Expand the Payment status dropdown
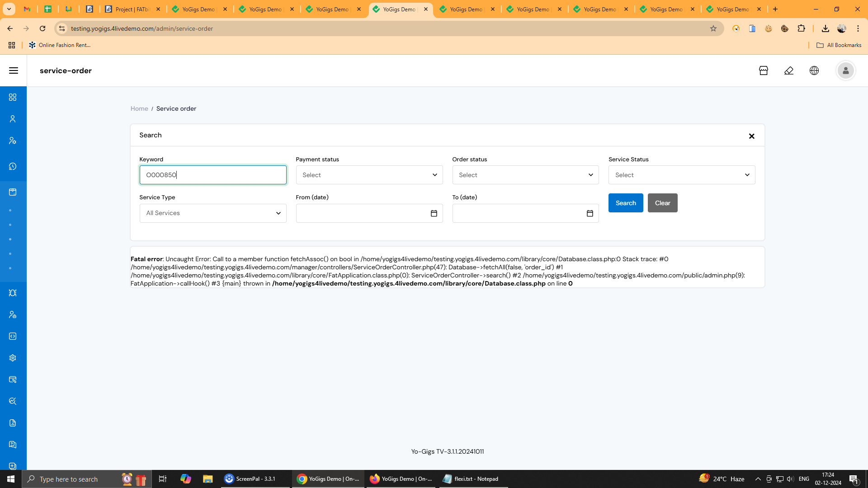This screenshot has height=488, width=868. (369, 175)
